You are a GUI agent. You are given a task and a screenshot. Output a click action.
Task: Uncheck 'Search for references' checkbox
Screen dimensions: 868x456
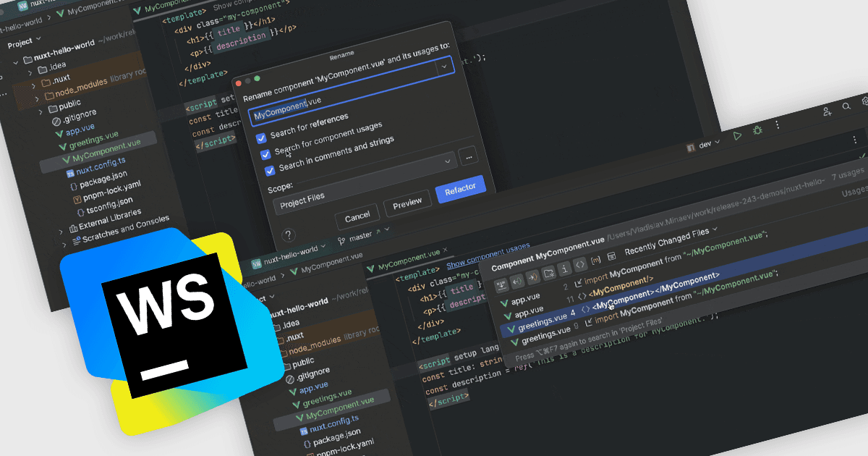[261, 138]
